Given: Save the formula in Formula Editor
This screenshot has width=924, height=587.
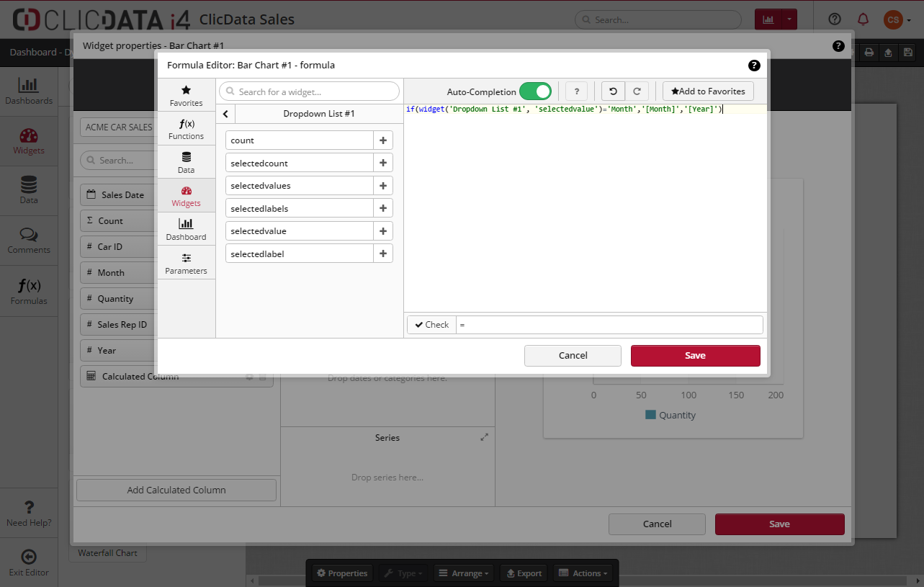Looking at the screenshot, I should coord(695,356).
